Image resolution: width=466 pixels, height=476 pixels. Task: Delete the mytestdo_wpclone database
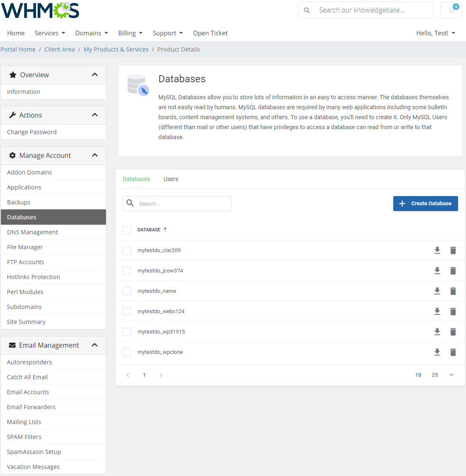[453, 352]
